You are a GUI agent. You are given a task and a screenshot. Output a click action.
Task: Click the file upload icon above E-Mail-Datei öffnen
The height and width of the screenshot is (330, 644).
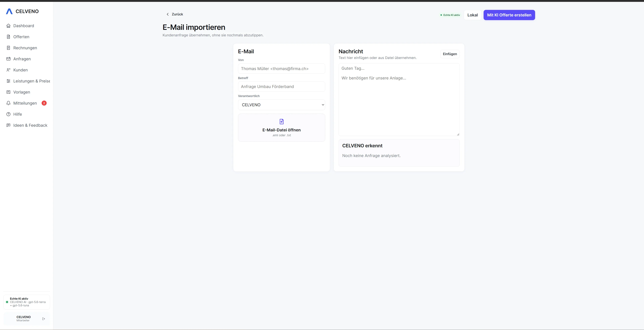coord(282,122)
